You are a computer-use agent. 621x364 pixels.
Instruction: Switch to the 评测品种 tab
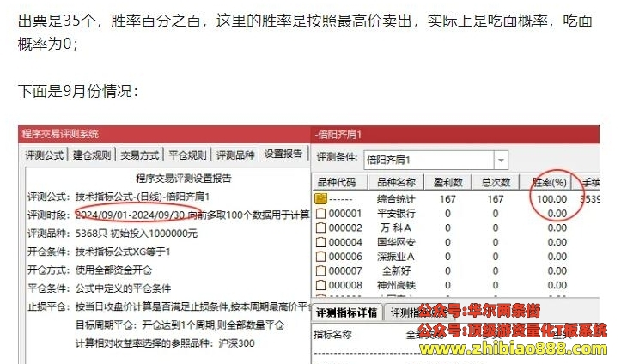(235, 155)
